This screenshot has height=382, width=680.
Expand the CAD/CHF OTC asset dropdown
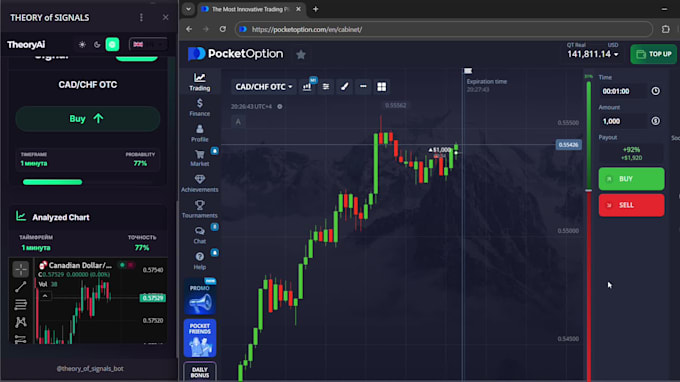coord(264,87)
